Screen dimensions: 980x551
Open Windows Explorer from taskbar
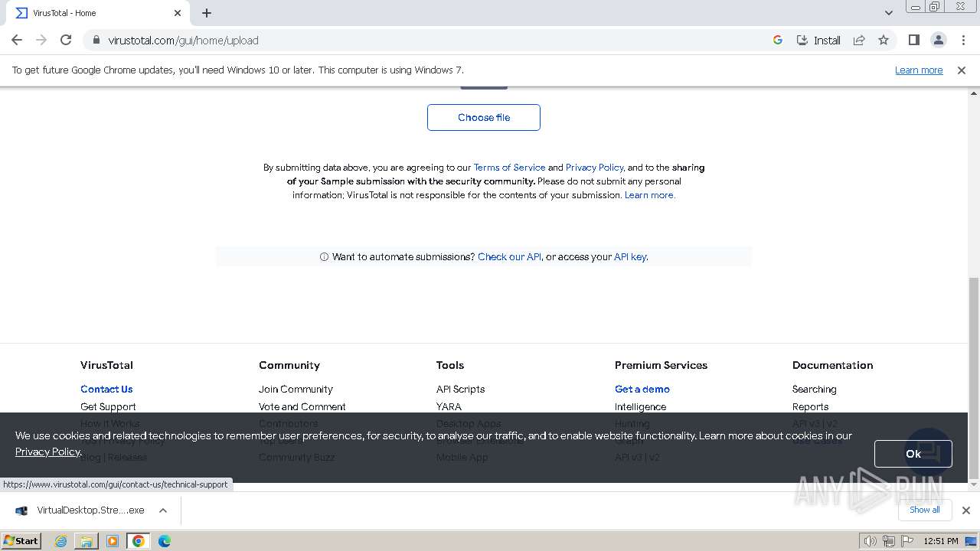click(87, 541)
